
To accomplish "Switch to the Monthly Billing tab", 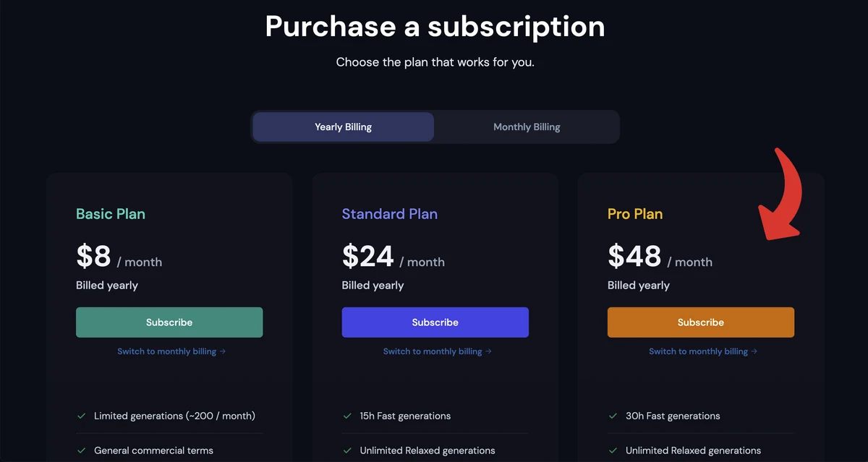I will click(527, 127).
